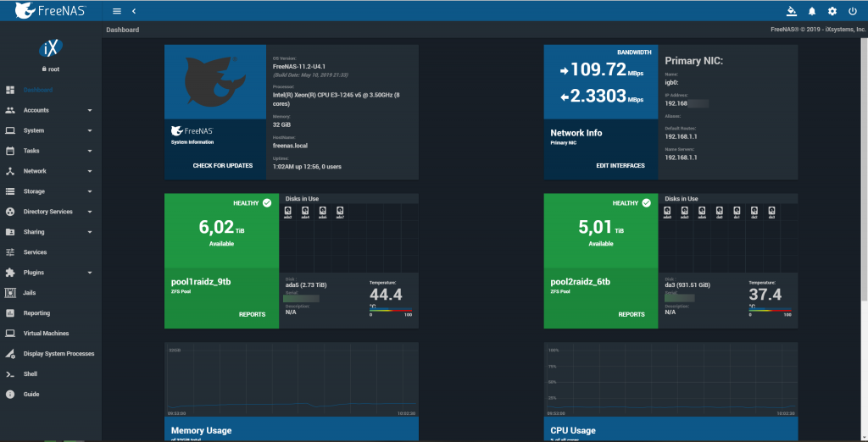Click the da3 temperature color gauge
This screenshot has width=868, height=442.
coord(770,310)
